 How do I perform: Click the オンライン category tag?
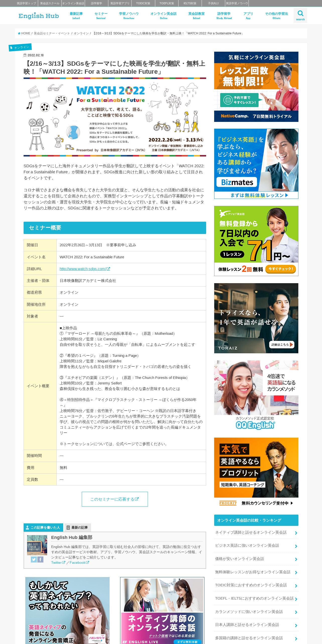[20, 47]
